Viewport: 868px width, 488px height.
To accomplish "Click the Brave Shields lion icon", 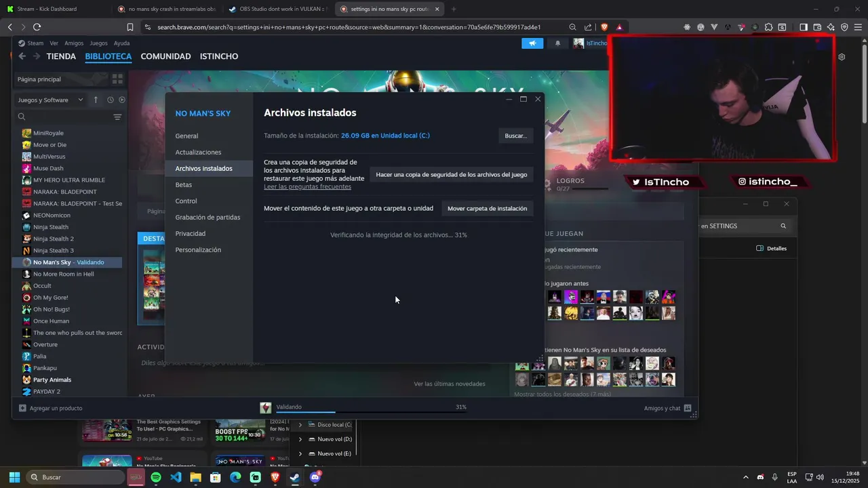I will click(x=604, y=27).
